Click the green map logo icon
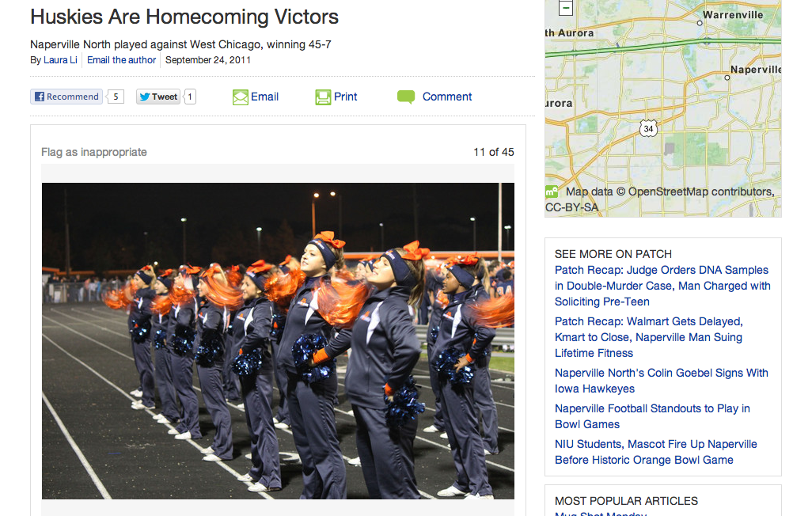 click(x=552, y=192)
